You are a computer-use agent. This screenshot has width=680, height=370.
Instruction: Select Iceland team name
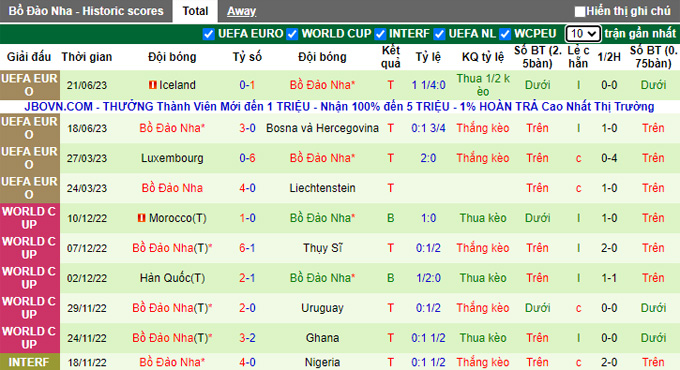coord(177,85)
